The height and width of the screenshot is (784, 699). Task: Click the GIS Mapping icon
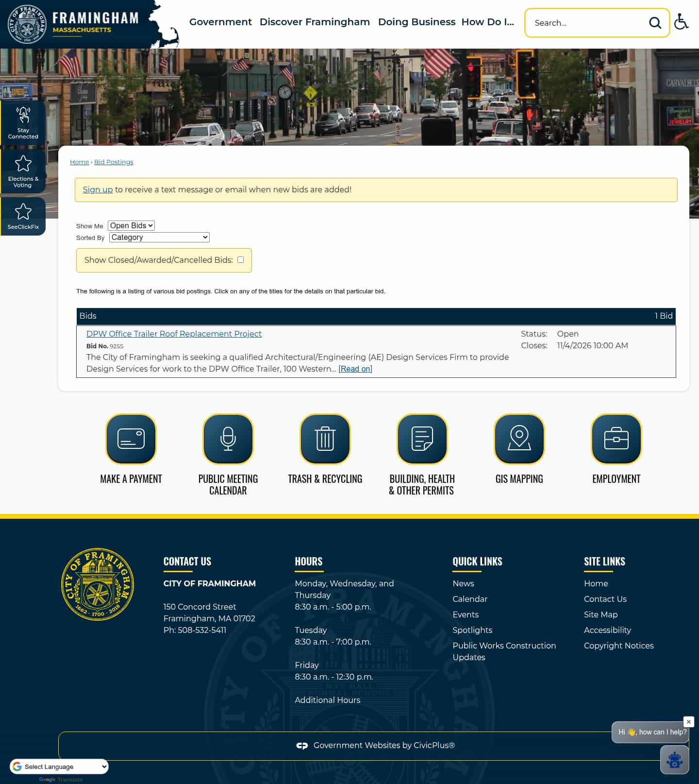point(519,439)
